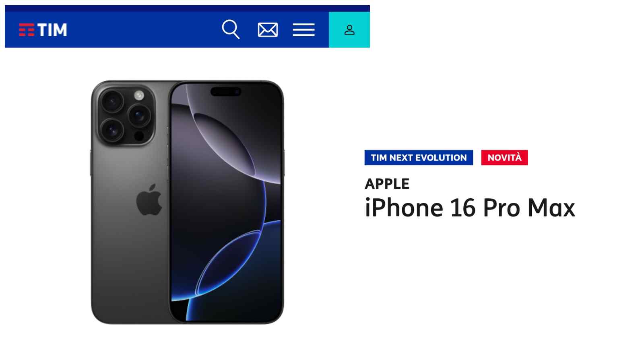The image size is (644, 362).
Task: Open the hamburger menu
Action: click(303, 30)
